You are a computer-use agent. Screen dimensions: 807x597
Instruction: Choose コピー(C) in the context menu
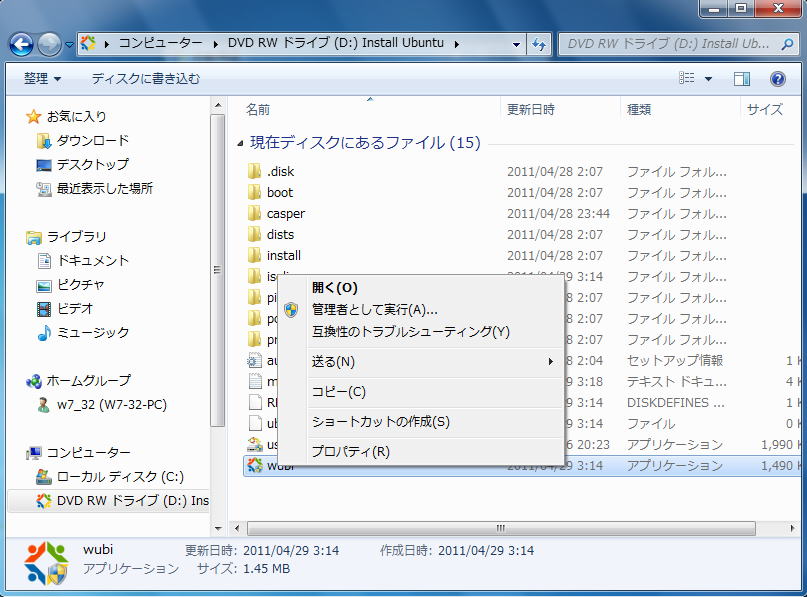click(x=420, y=392)
